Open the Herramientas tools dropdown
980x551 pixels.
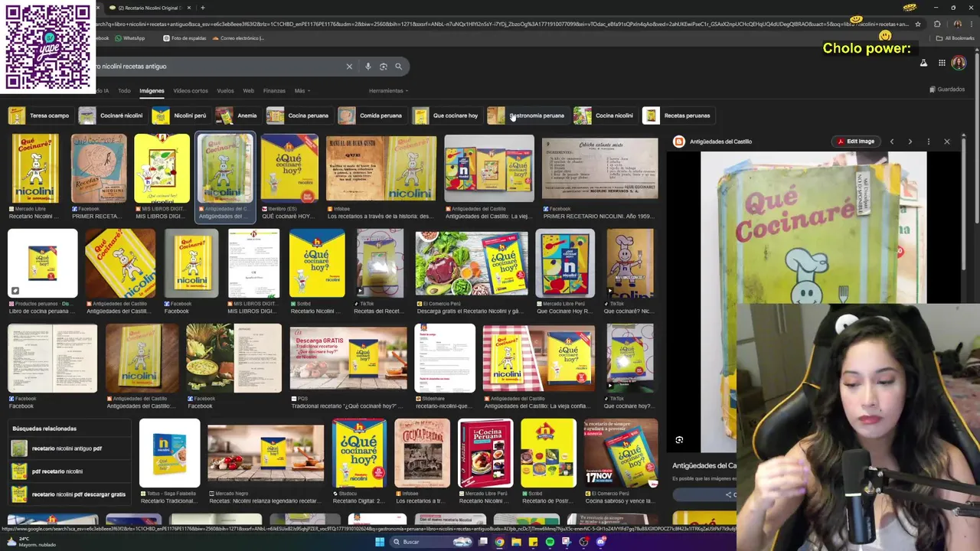click(388, 91)
